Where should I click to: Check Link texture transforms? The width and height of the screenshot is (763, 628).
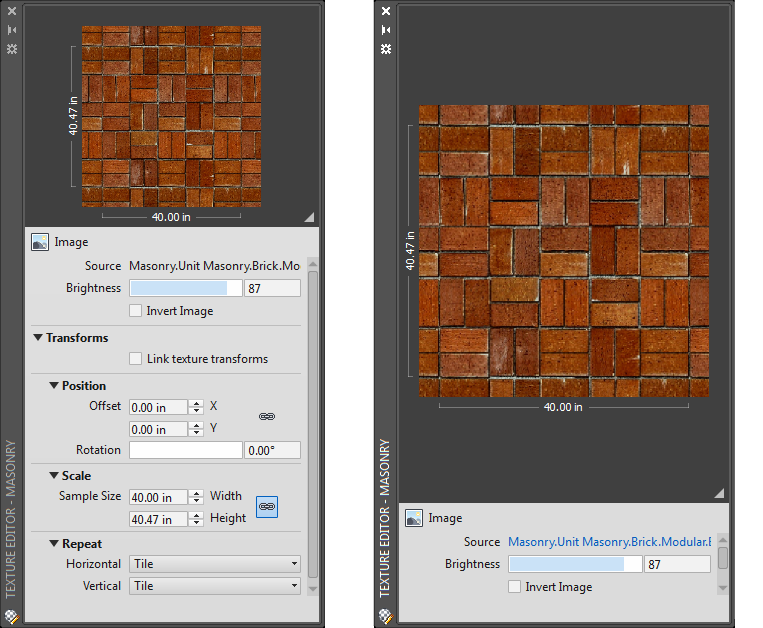[136, 359]
